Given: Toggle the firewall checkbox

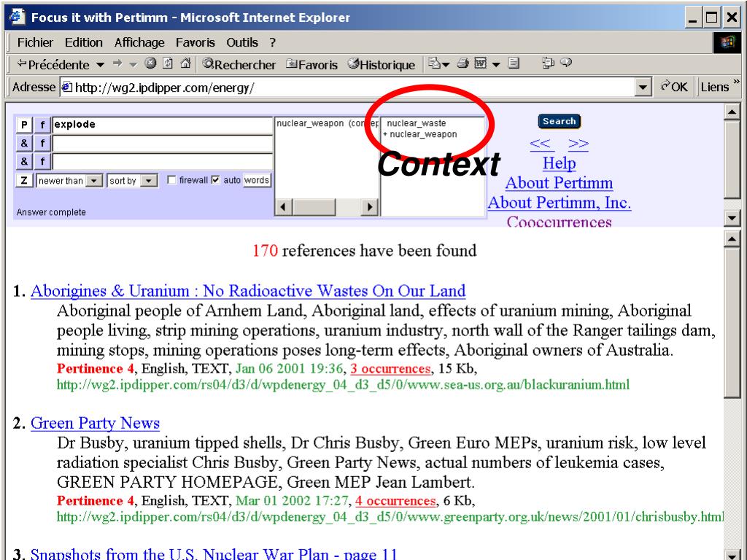Looking at the screenshot, I should coord(172,180).
